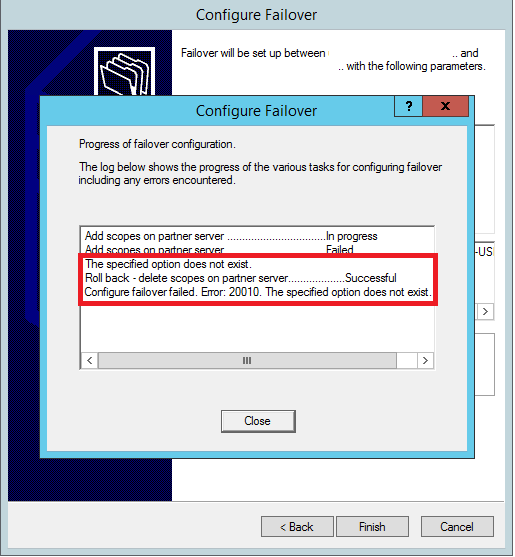Viewport: 515px width, 557px height.
Task: Select the In progress log entry
Action: pos(231,236)
